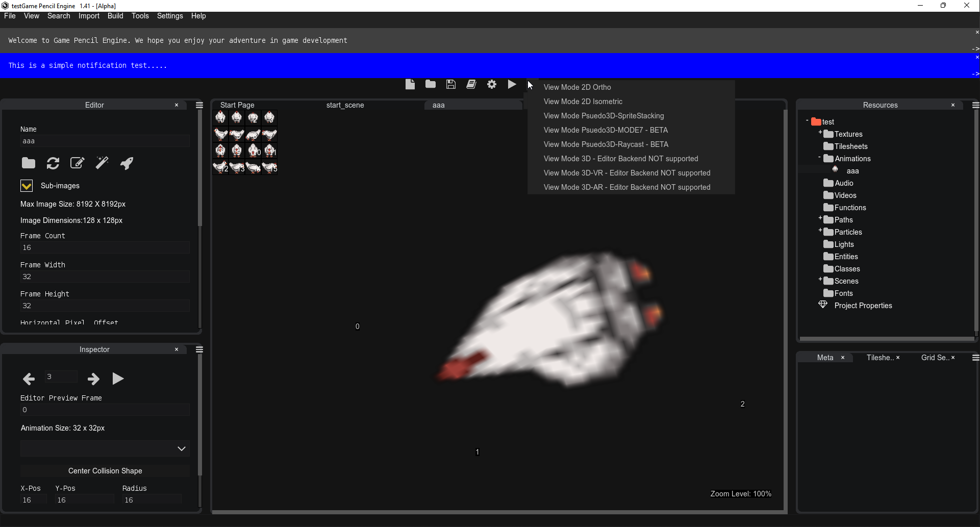Select the Fonts folder
Viewport: 980px width, 527px height.
838,293
